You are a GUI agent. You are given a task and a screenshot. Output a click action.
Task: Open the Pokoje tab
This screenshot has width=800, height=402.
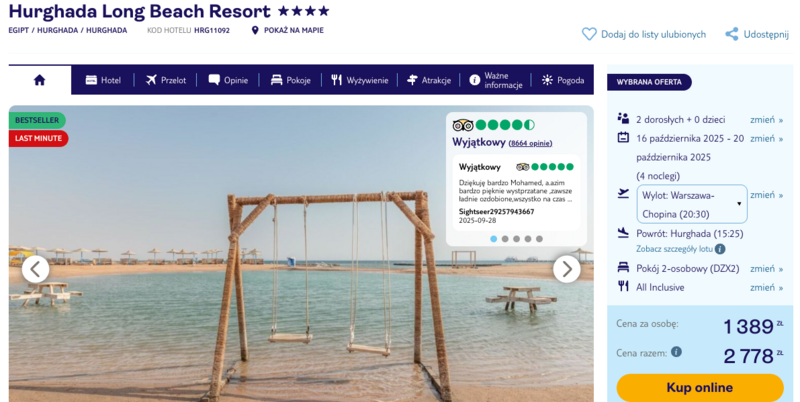coord(291,80)
